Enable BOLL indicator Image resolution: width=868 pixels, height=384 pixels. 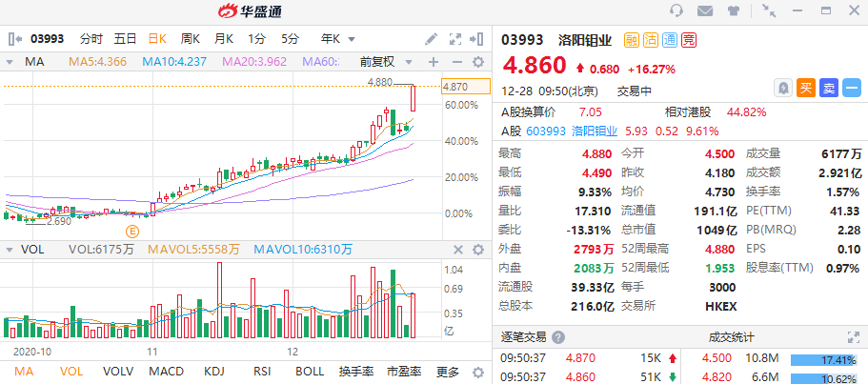tap(310, 372)
